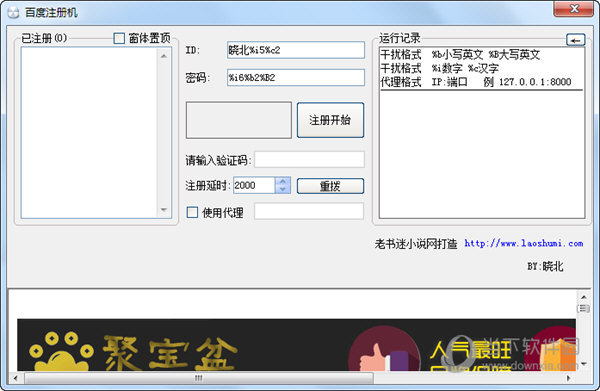This screenshot has width=600, height=391.
Task: Click down arrow of 已注册 list scrollbar
Action: [164, 210]
